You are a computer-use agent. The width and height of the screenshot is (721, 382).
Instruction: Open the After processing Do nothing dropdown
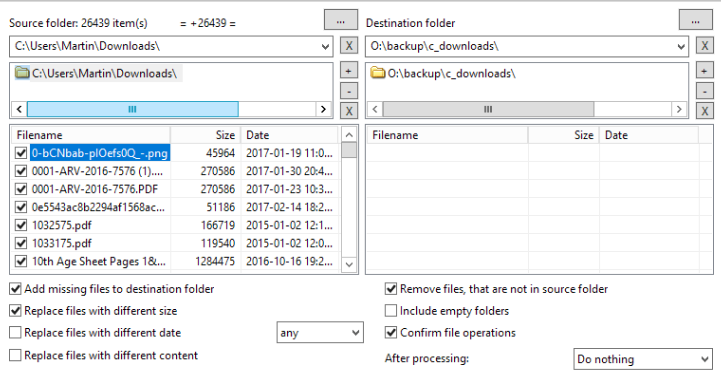pyautogui.click(x=643, y=359)
